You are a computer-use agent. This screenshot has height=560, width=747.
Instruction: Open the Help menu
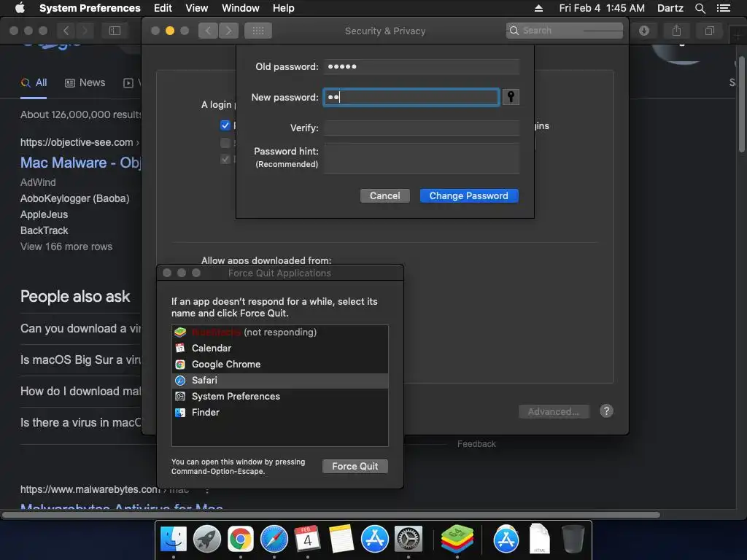click(284, 8)
